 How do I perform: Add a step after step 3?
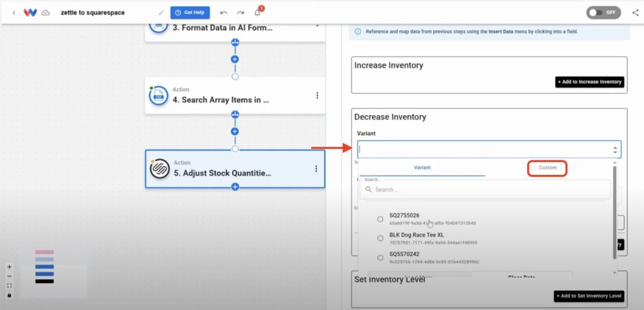[235, 60]
